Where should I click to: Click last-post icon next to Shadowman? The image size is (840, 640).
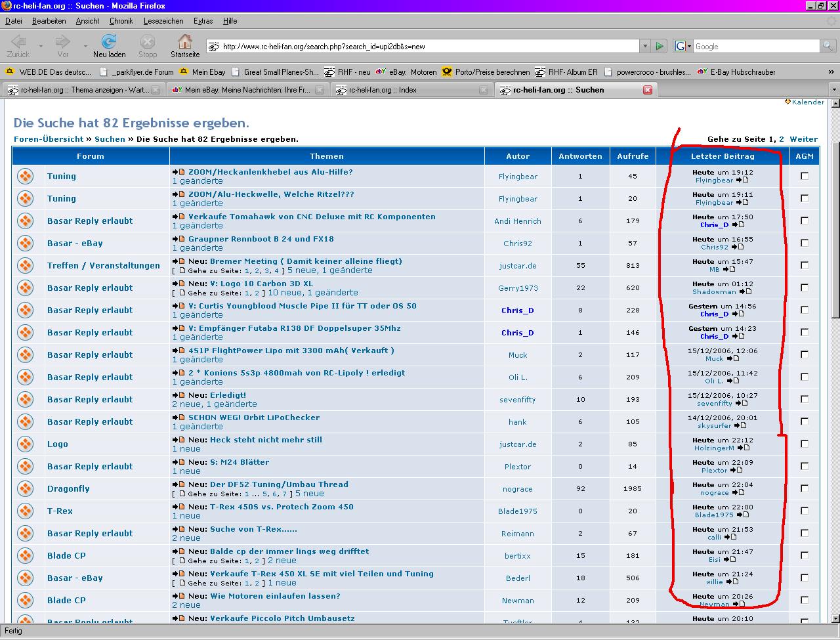[x=745, y=291]
